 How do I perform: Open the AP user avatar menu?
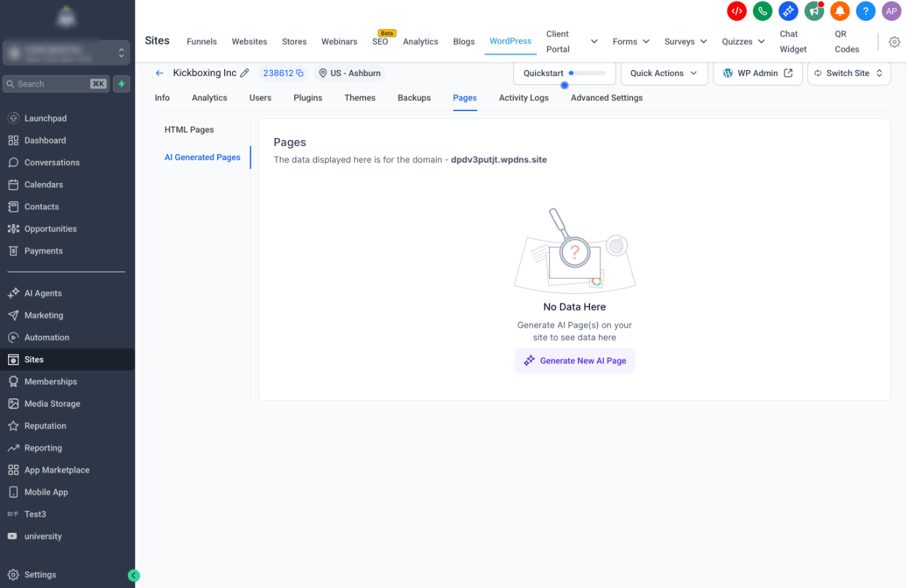click(x=892, y=11)
